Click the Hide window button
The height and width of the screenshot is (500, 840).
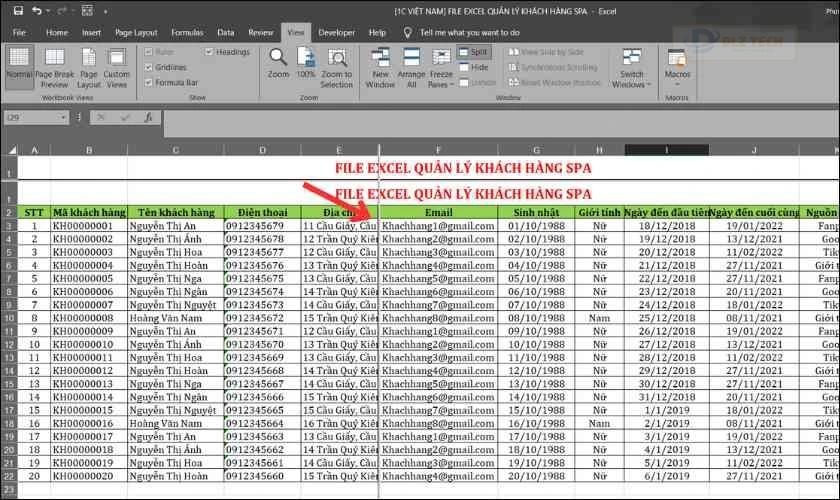click(474, 68)
